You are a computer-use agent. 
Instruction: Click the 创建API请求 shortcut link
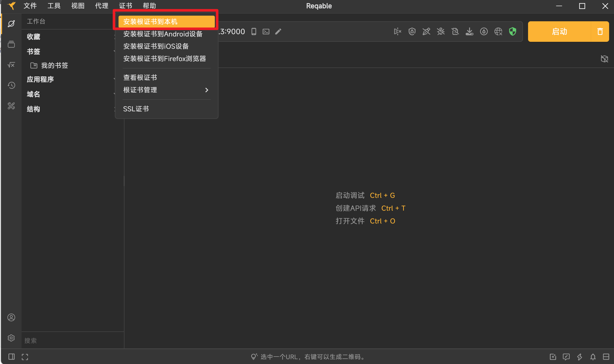[356, 208]
